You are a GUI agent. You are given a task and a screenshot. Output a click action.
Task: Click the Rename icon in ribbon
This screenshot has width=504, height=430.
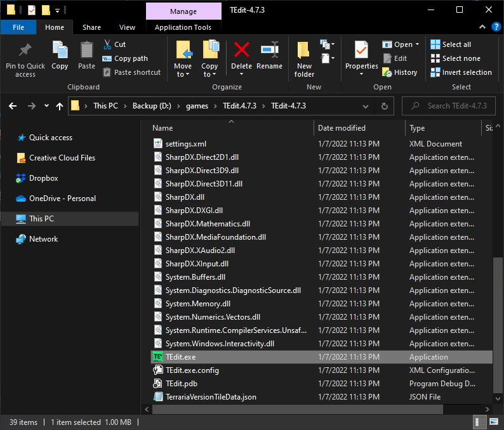(x=270, y=51)
